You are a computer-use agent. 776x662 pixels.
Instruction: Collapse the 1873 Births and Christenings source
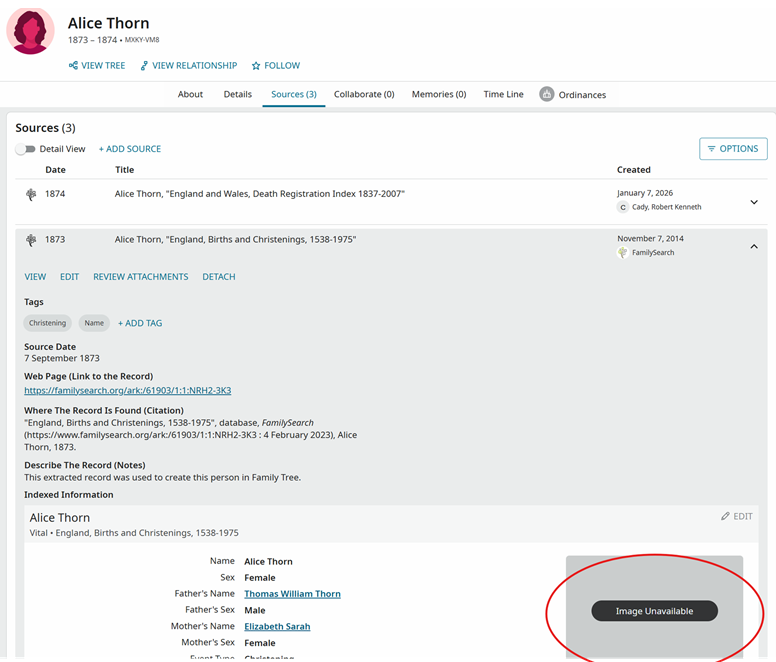point(754,246)
